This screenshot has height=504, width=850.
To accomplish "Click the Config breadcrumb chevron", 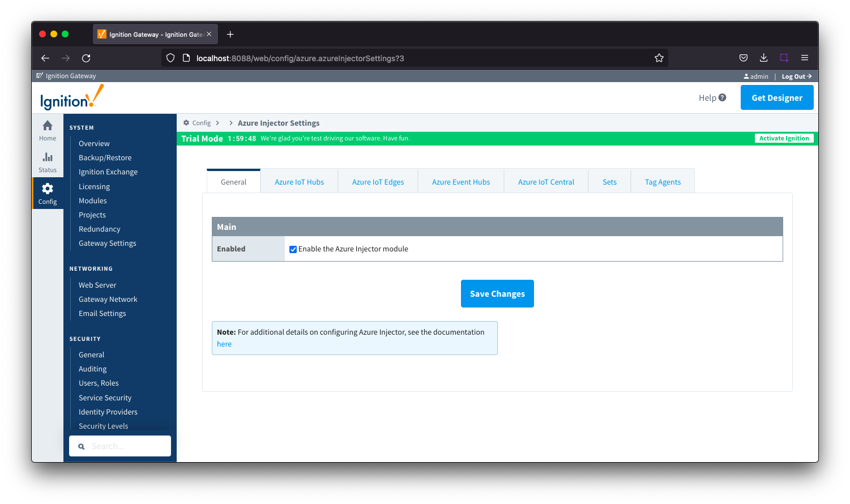I will coord(217,123).
